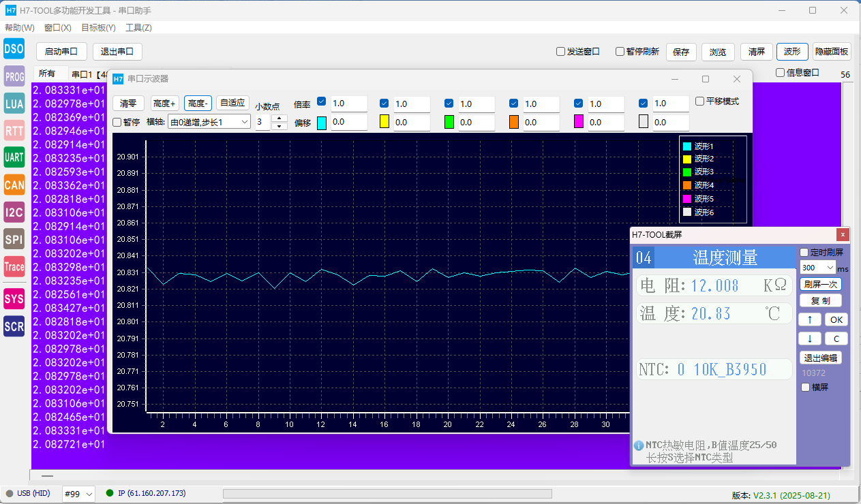
Task: Expand the 横轴 step mode dropdown
Action: click(209, 122)
